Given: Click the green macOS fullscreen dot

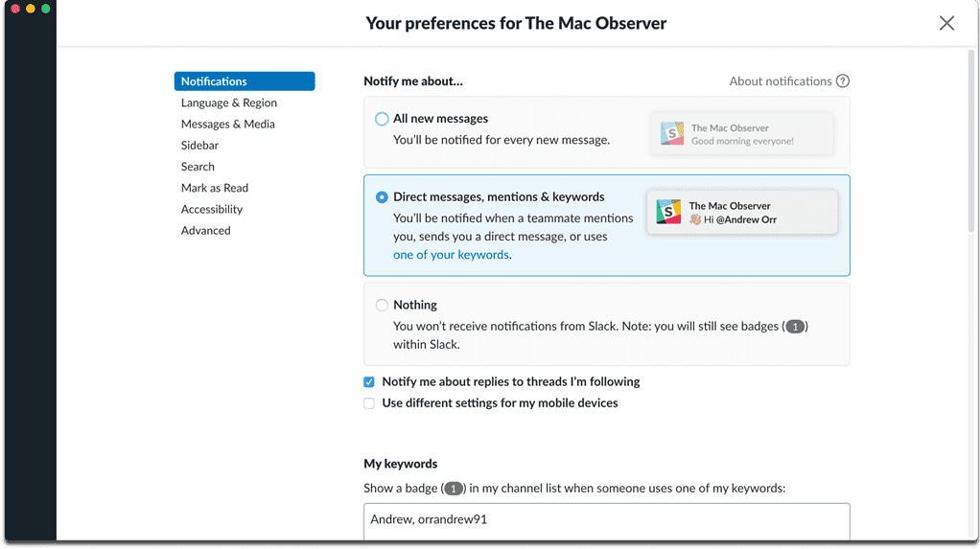Looking at the screenshot, I should [45, 9].
